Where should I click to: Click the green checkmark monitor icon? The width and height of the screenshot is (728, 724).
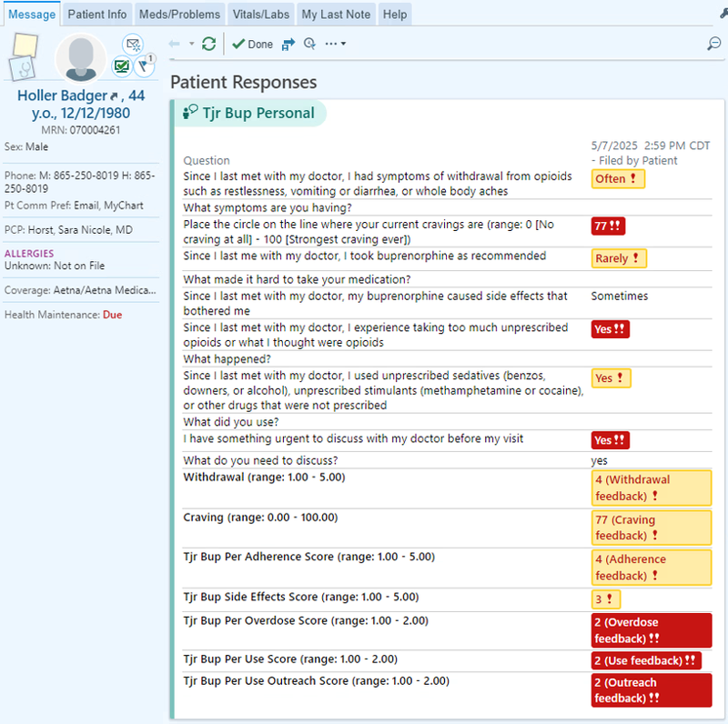[122, 65]
